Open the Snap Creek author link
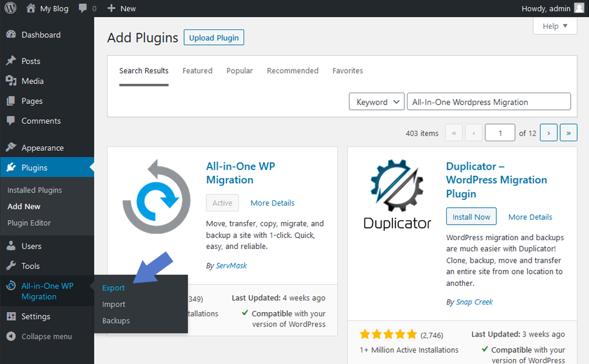 click(x=474, y=301)
